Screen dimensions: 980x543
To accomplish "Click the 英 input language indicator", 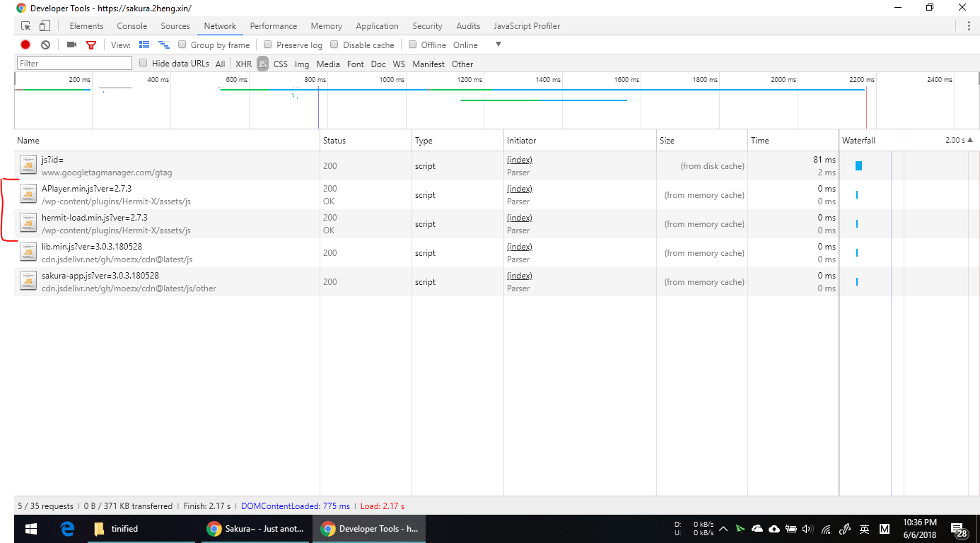I will [864, 529].
